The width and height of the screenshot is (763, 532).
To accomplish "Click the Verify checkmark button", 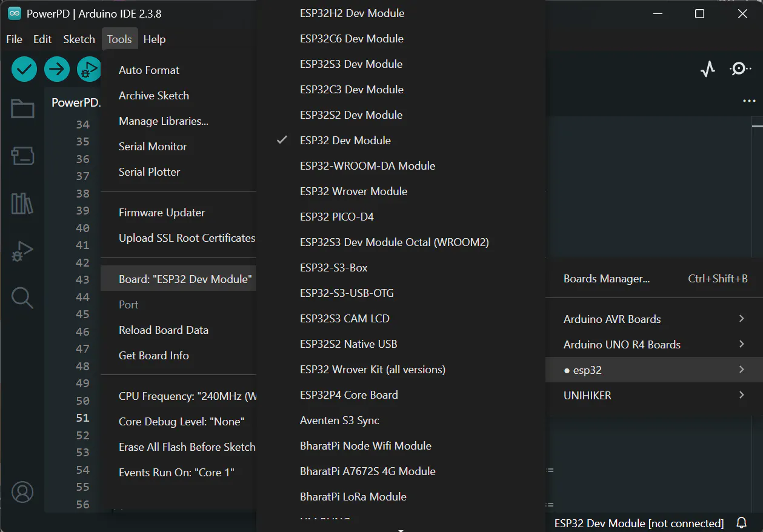I will click(24, 69).
